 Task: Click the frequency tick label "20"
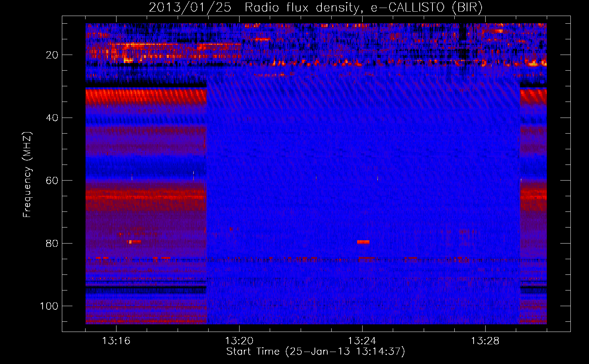(x=52, y=55)
